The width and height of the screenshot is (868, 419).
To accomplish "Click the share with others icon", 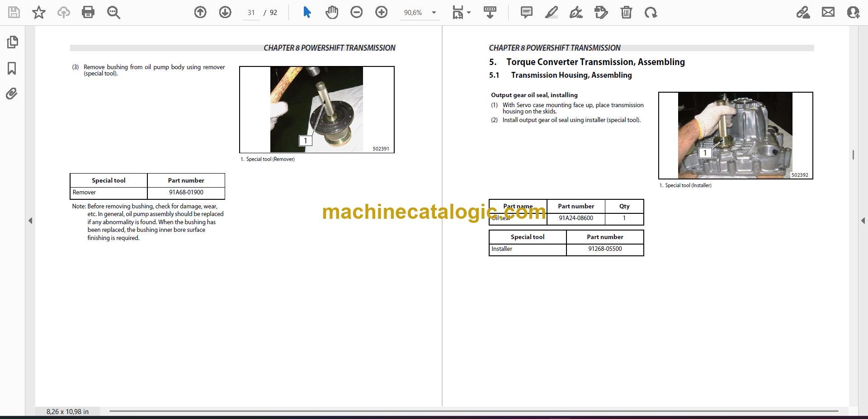I will tap(853, 12).
